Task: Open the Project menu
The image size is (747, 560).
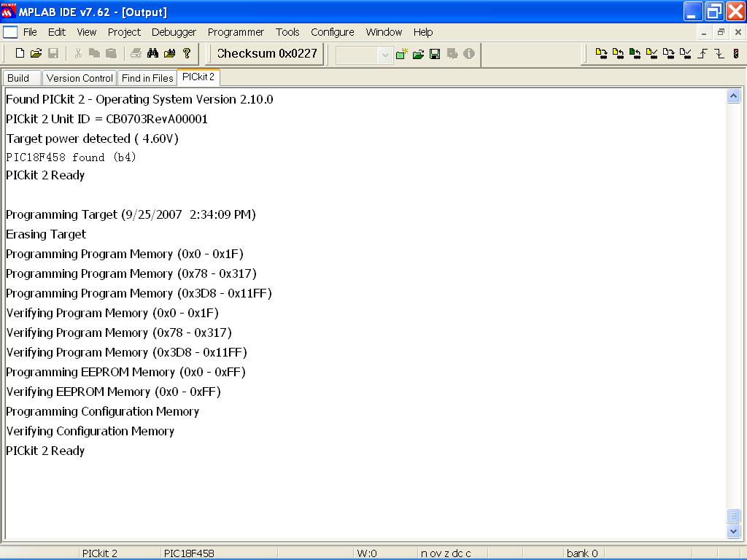Action: point(124,32)
